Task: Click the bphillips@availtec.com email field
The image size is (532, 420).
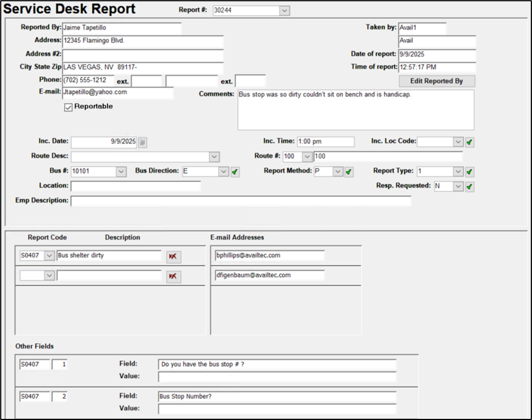Action: pos(269,255)
